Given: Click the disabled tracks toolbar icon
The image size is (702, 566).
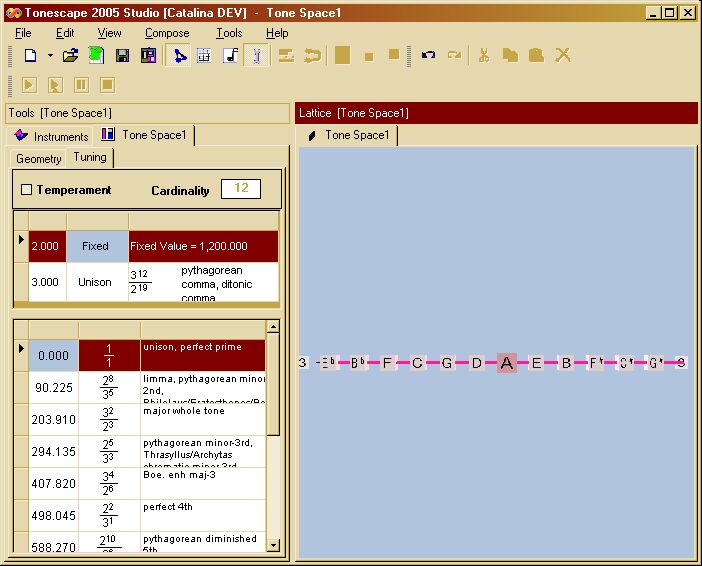Looking at the screenshot, I should coord(286,56).
